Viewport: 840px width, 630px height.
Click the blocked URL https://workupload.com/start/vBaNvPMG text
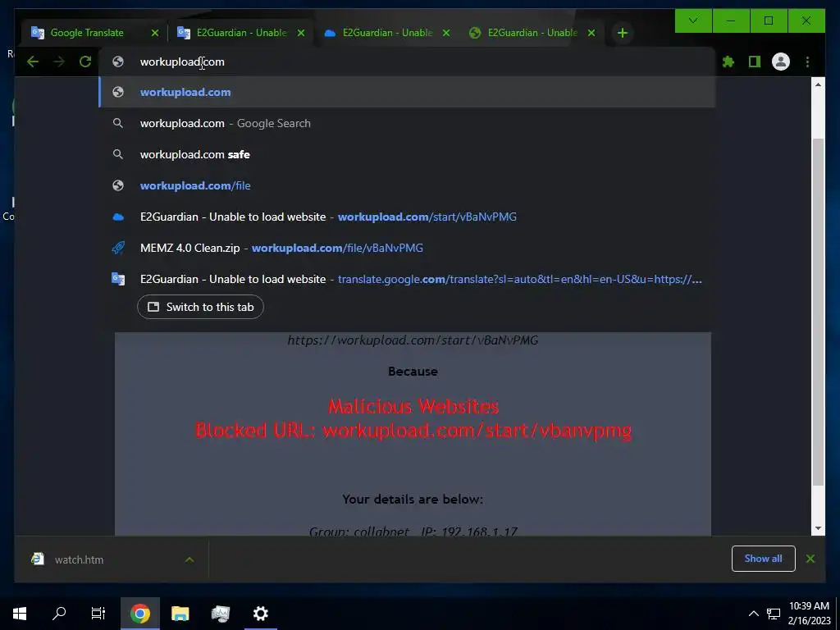tap(413, 340)
